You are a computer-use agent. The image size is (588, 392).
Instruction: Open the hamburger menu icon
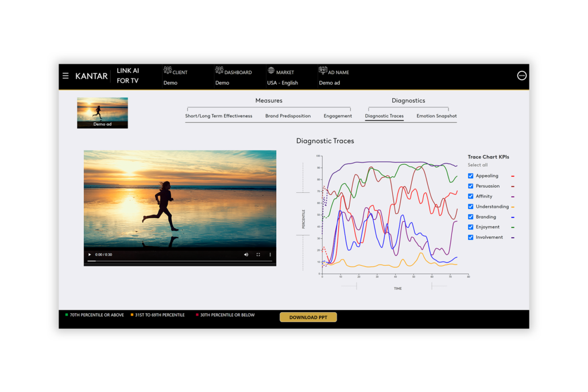[65, 76]
